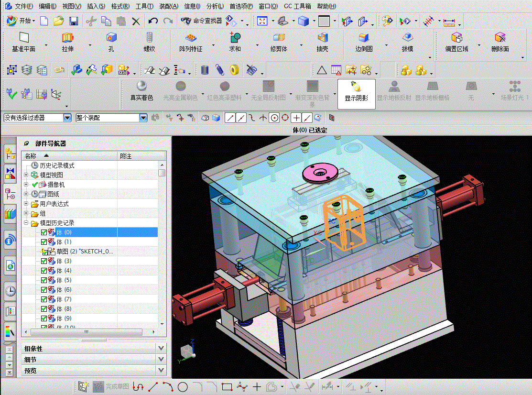Open the History clock sidebar icon

pos(10,291)
